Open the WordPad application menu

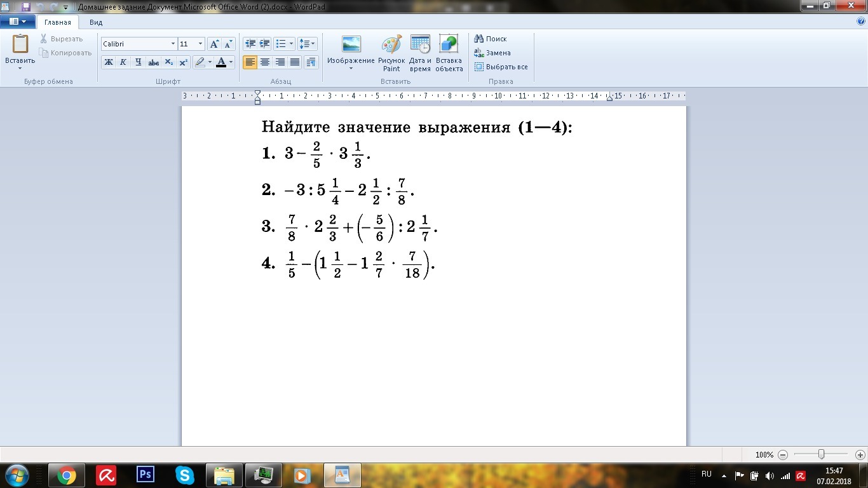click(19, 21)
